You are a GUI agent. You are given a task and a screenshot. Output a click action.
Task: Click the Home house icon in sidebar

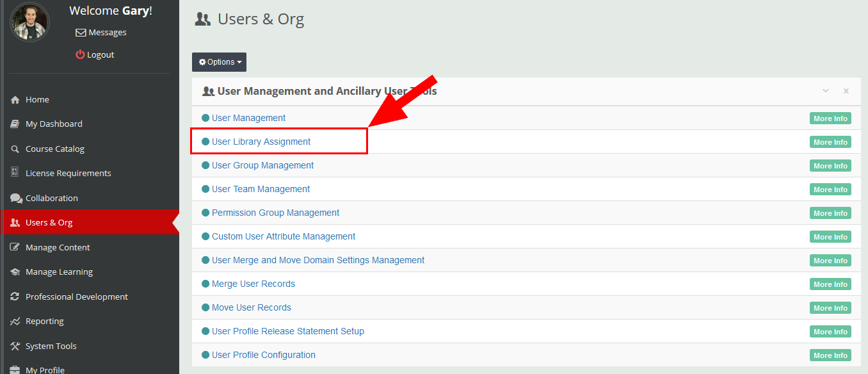point(15,100)
